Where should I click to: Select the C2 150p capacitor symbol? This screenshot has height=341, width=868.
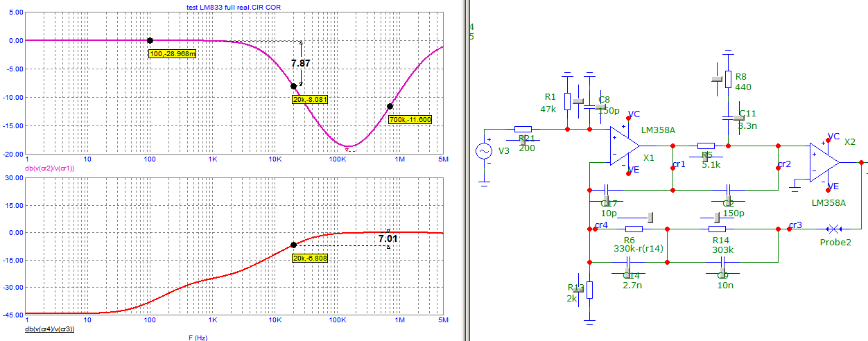[728, 189]
